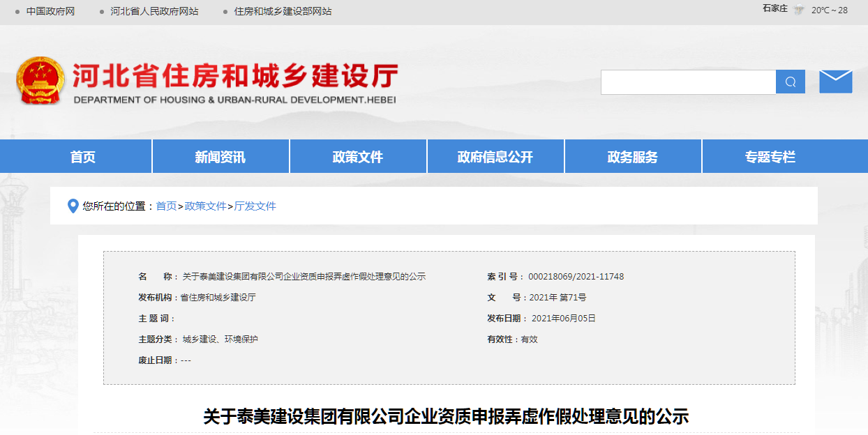Focus the site search input box
The width and height of the screenshot is (868, 435).
(x=688, y=82)
